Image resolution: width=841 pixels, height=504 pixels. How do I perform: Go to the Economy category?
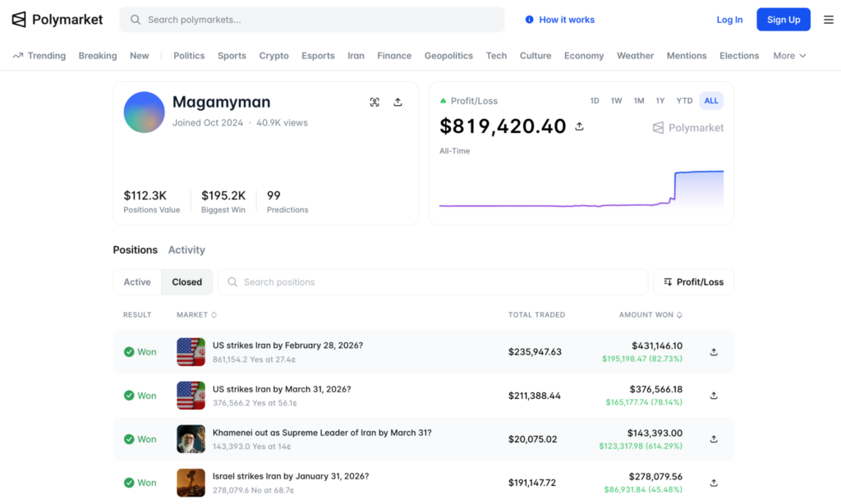pos(584,56)
